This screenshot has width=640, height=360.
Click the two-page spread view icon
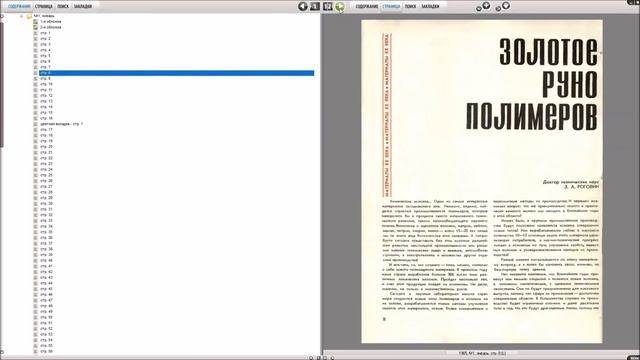pos(328,6)
